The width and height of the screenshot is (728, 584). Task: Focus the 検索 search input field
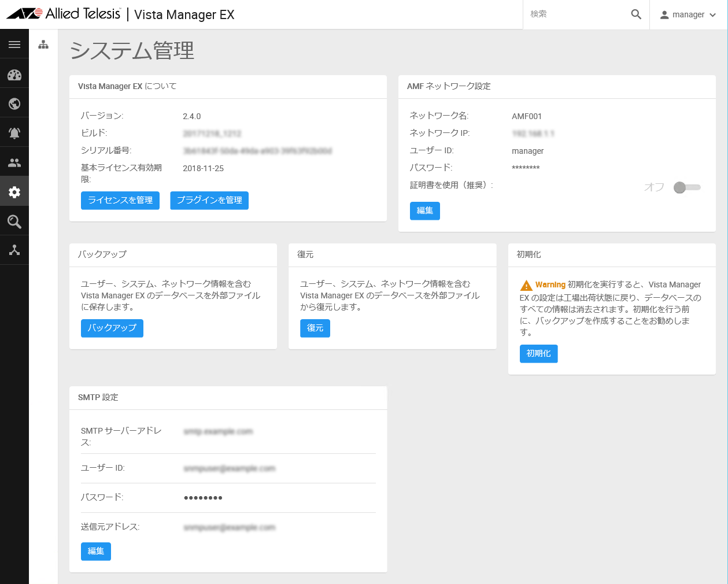576,14
